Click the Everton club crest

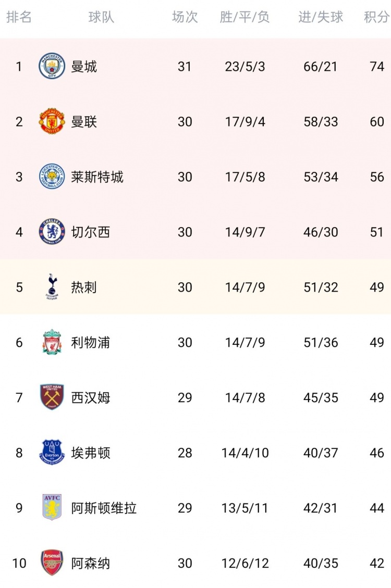52,452
